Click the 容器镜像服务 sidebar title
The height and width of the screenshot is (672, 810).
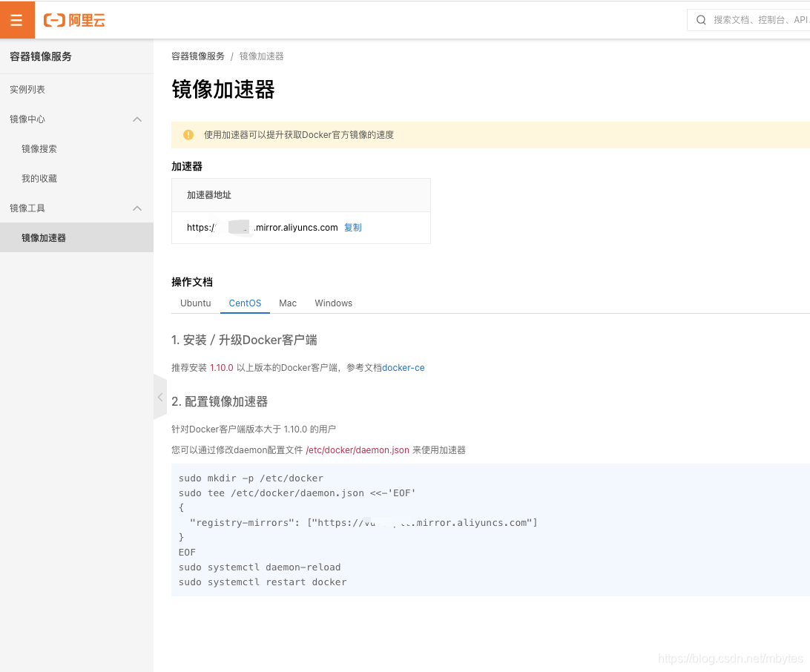pyautogui.click(x=41, y=56)
